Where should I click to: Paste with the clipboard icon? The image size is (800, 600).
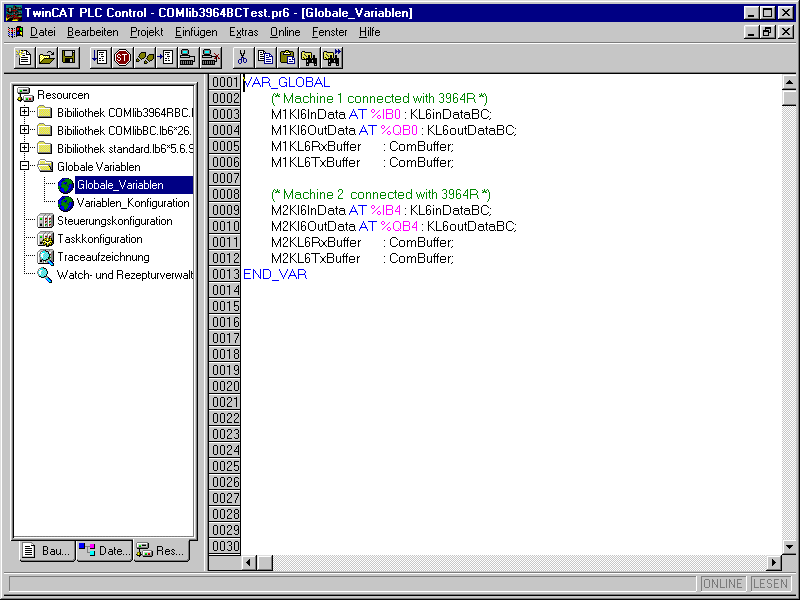(x=287, y=58)
